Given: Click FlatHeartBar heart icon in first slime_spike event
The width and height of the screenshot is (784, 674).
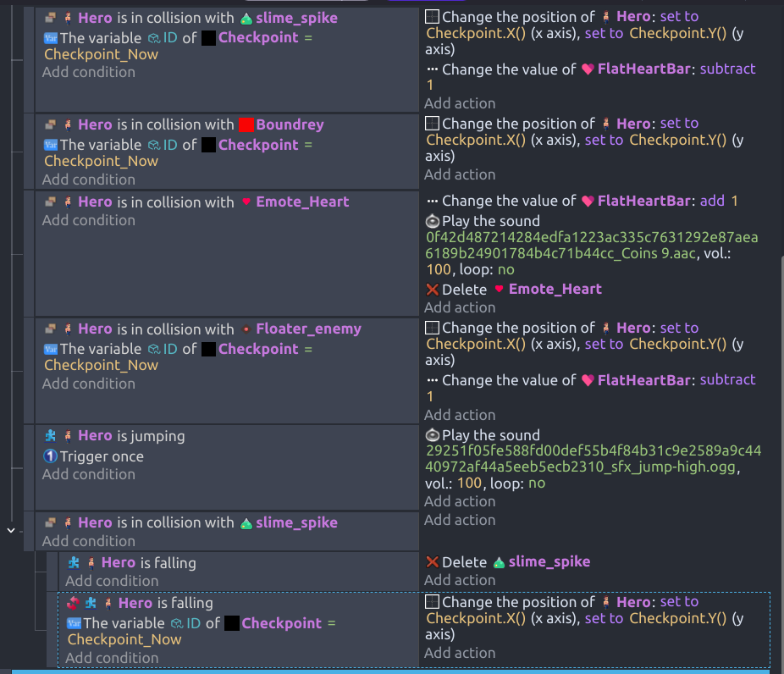Looking at the screenshot, I should pos(588,69).
